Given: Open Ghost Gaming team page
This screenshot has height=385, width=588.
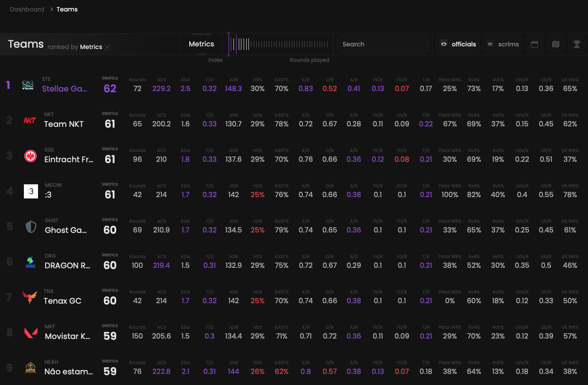Looking at the screenshot, I should pos(66,230).
